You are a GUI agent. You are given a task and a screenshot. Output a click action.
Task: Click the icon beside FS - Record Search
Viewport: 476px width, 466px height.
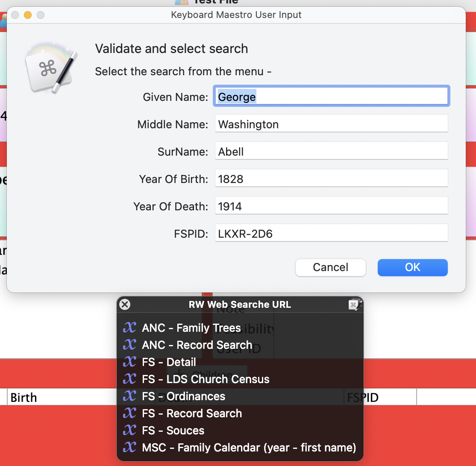(x=129, y=413)
